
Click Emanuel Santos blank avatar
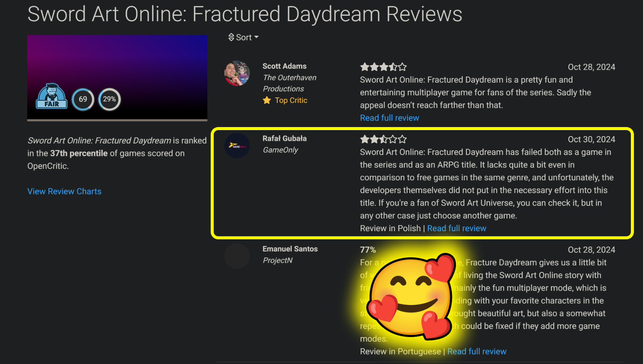point(237,256)
